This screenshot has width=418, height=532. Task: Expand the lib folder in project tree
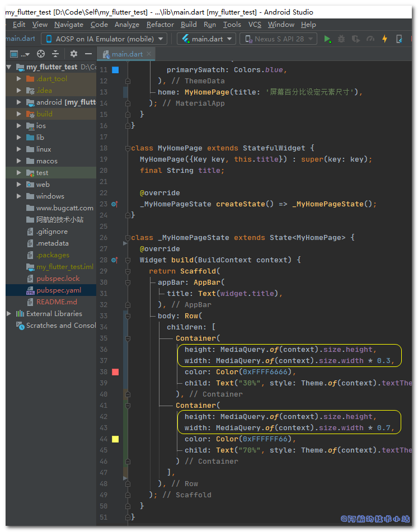tap(19, 138)
